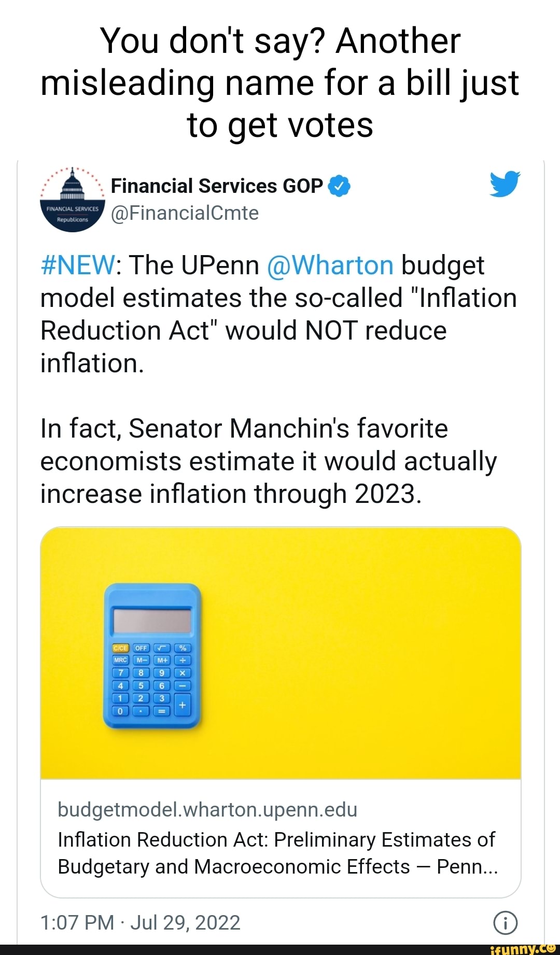Viewport: 560px width, 955px height.
Task: Click the Financial Services GOP display name
Action: (x=217, y=186)
